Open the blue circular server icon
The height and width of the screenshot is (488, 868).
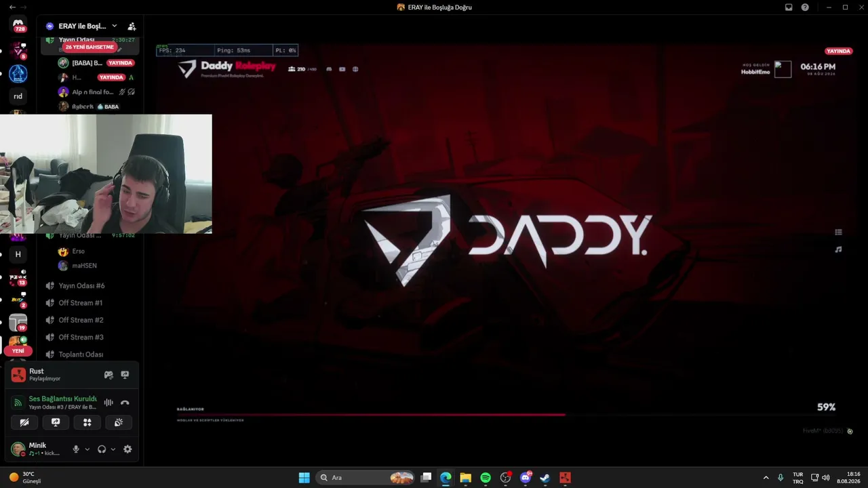click(18, 74)
